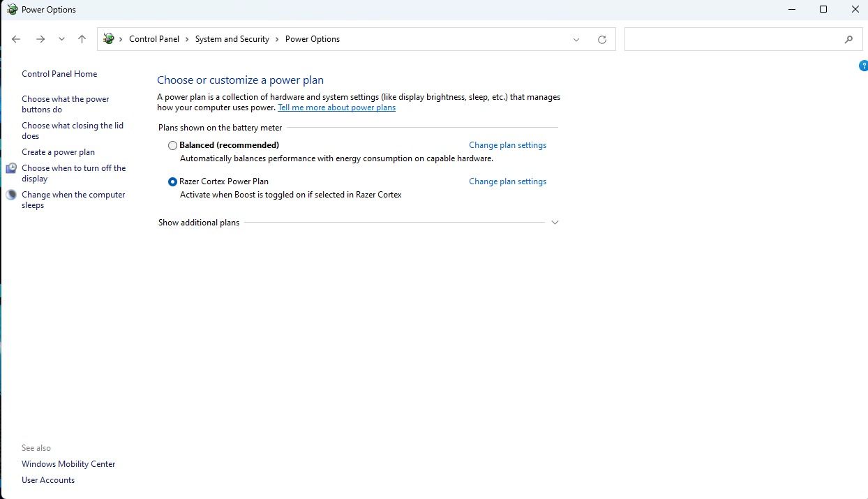Viewport: 868px width, 499px height.
Task: Go up one level with Up arrow
Action: (82, 39)
